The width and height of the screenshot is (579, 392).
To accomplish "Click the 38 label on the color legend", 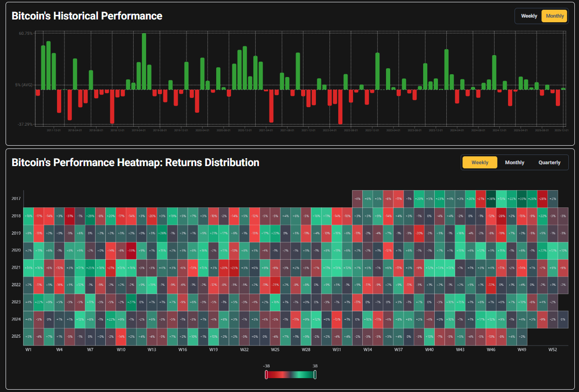I will pos(315,366).
